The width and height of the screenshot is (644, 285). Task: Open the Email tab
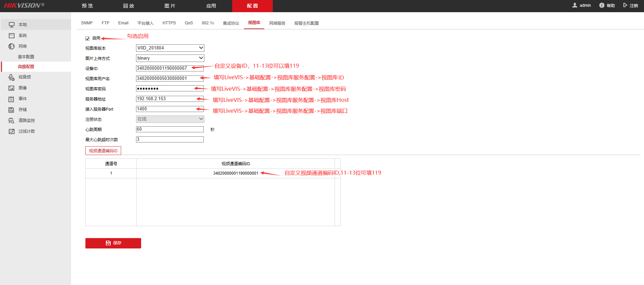click(123, 23)
